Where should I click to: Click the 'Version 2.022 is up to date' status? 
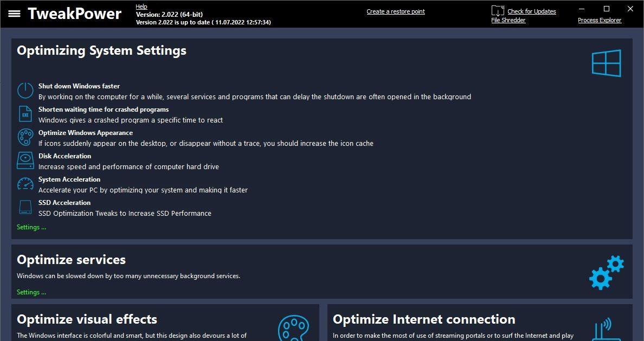[203, 22]
